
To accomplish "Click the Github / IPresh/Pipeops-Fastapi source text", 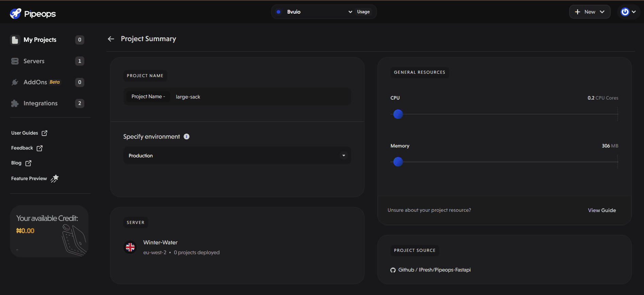I will pos(435,270).
